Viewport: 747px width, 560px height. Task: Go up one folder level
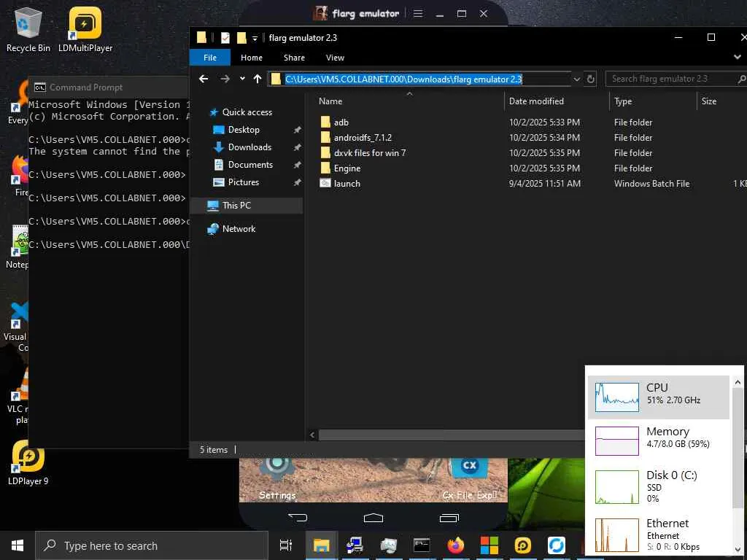[x=258, y=79]
